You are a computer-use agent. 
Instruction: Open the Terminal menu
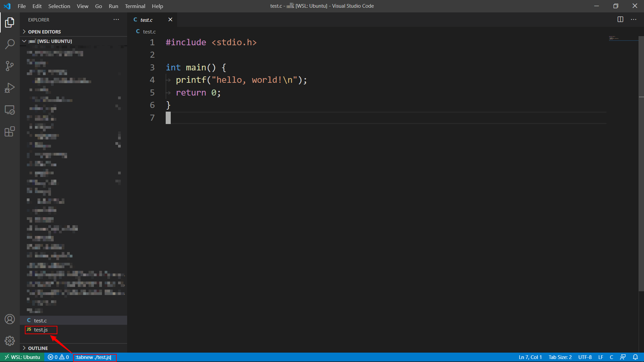pyautogui.click(x=135, y=6)
